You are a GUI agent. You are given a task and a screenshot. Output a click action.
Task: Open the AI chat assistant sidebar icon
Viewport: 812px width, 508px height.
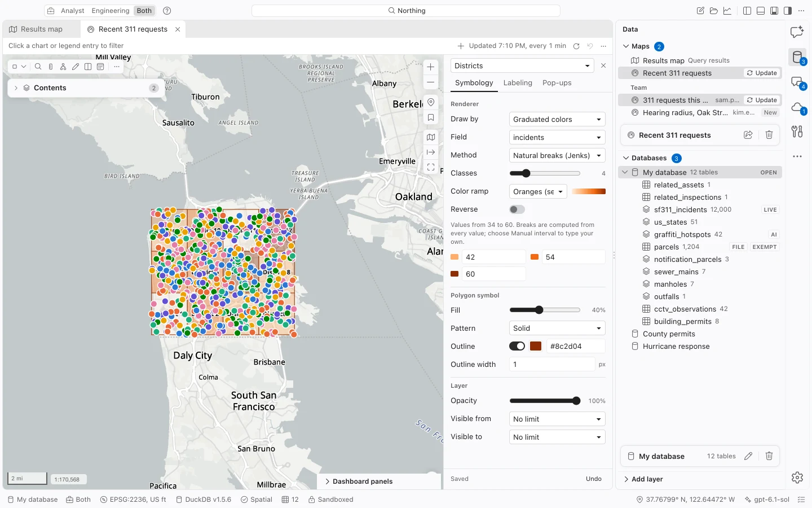click(797, 32)
